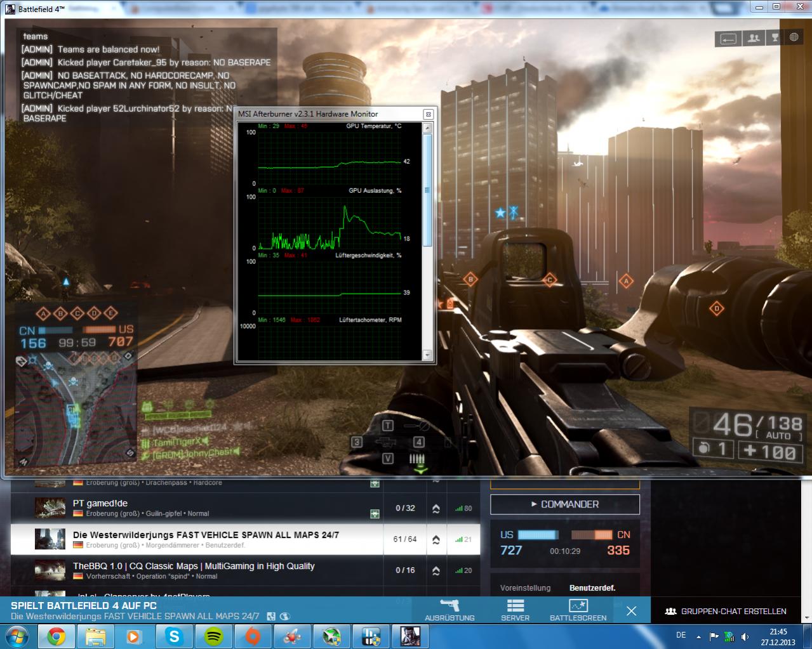
Task: Click the US team score 707
Action: [121, 341]
